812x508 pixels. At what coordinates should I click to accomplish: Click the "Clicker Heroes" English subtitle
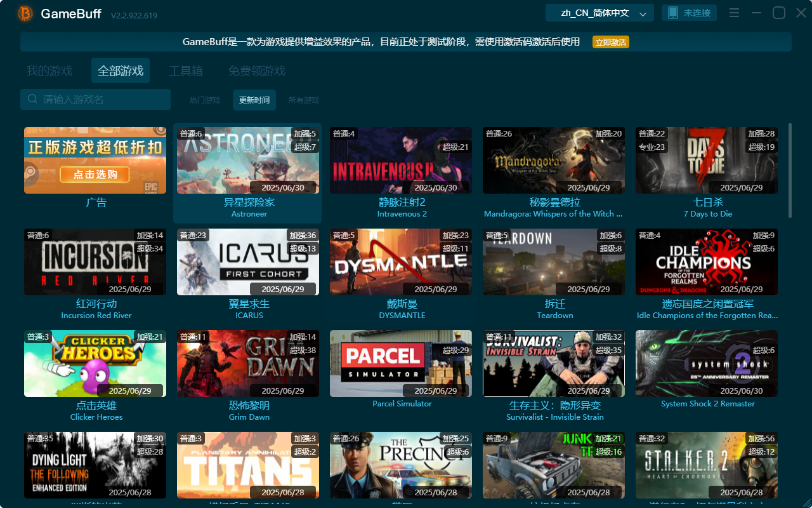(x=96, y=417)
